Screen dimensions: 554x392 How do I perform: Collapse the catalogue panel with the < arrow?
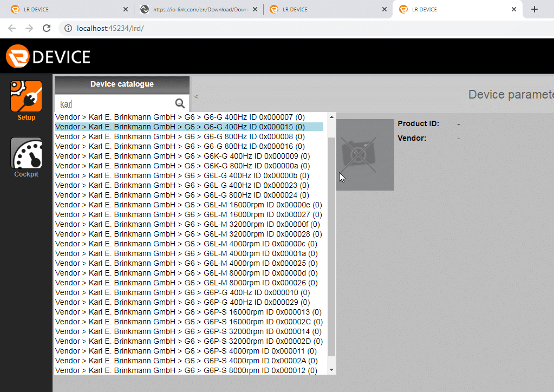197,96
